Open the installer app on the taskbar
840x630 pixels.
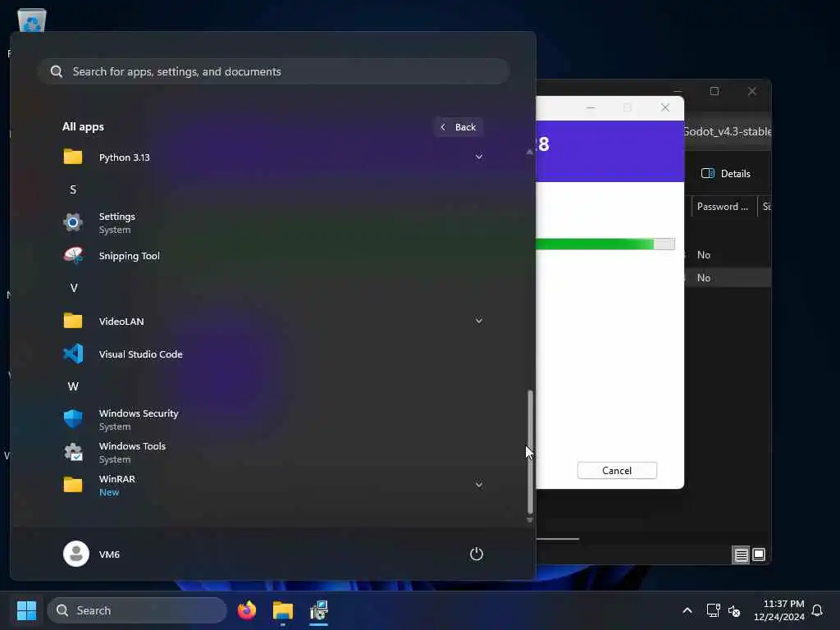pyautogui.click(x=319, y=610)
